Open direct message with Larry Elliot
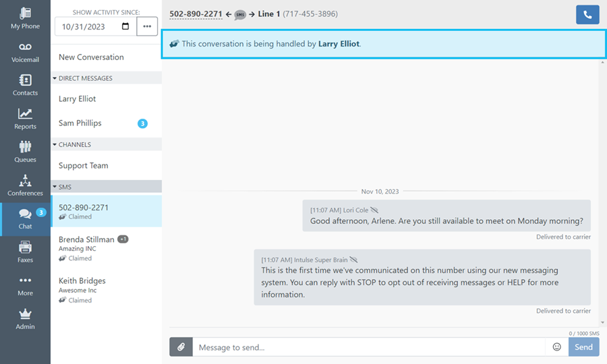 [77, 99]
